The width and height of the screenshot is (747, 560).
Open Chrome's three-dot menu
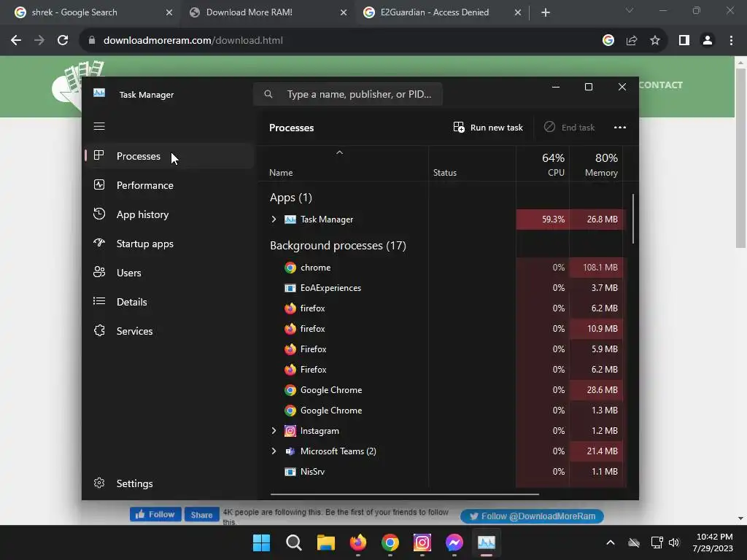coord(731,41)
